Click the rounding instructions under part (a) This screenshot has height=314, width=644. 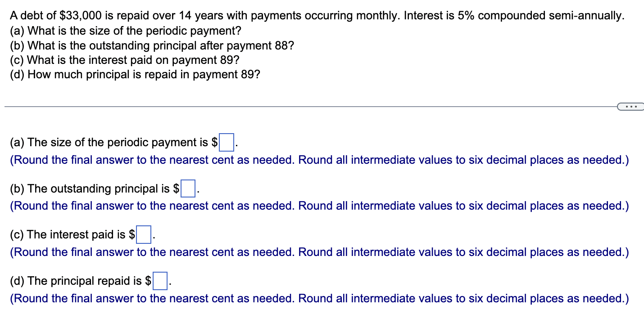pyautogui.click(x=318, y=160)
